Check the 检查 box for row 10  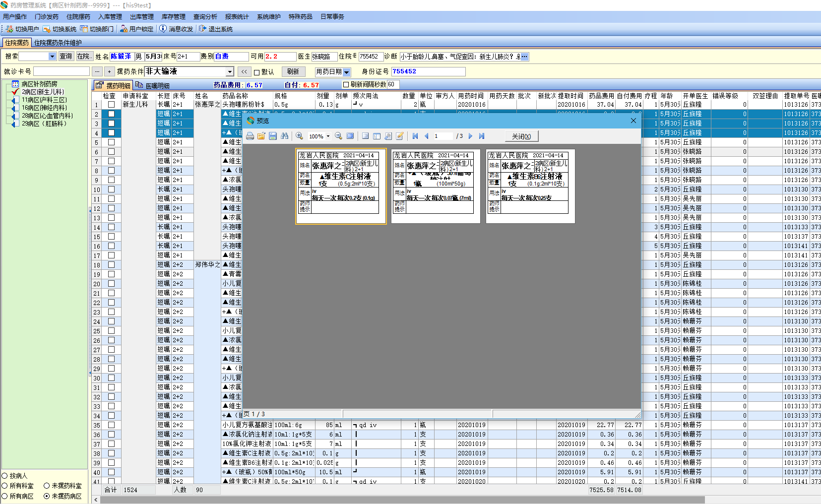tap(111, 189)
